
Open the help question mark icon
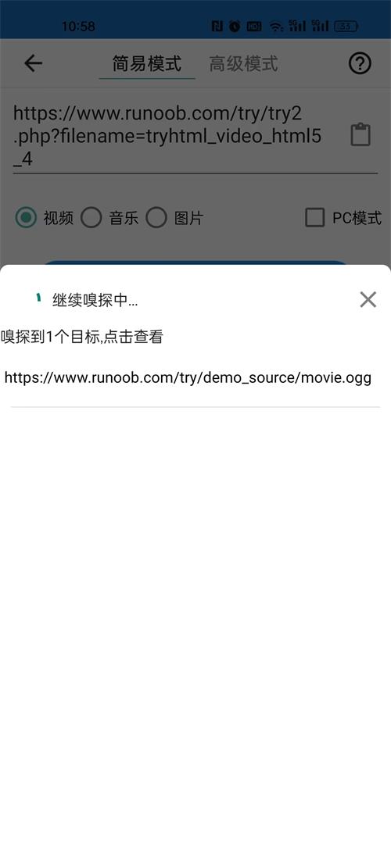click(360, 63)
